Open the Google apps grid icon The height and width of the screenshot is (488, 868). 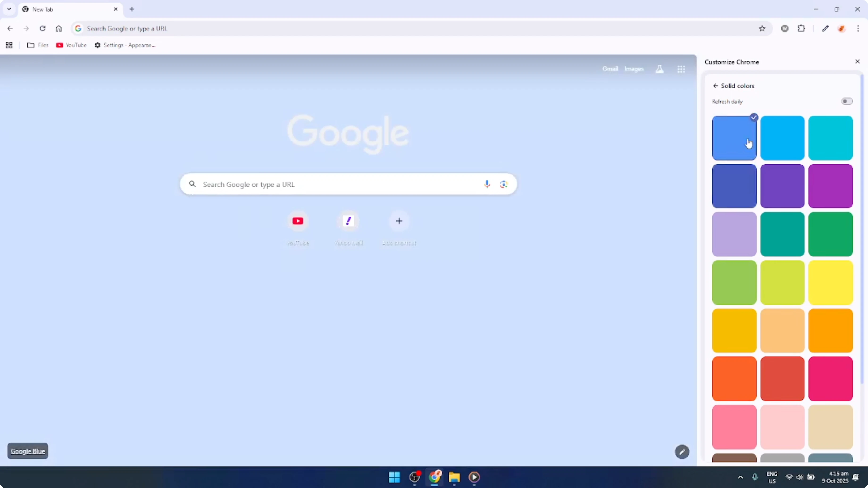coord(681,69)
